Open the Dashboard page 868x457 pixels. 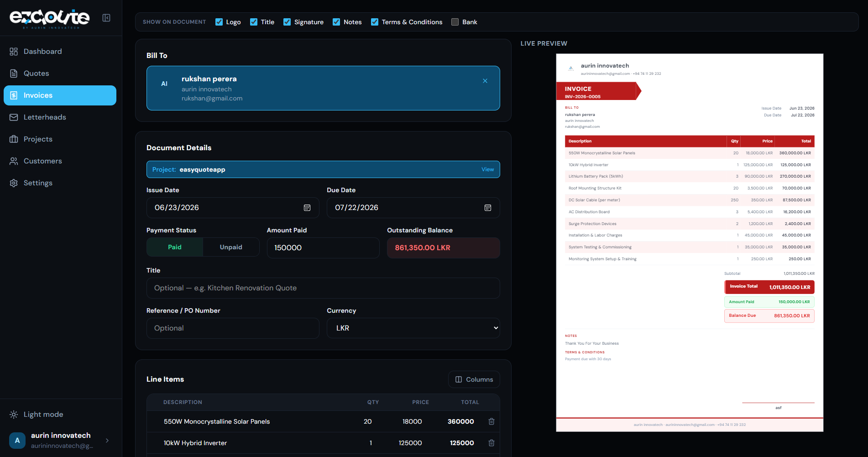point(60,52)
